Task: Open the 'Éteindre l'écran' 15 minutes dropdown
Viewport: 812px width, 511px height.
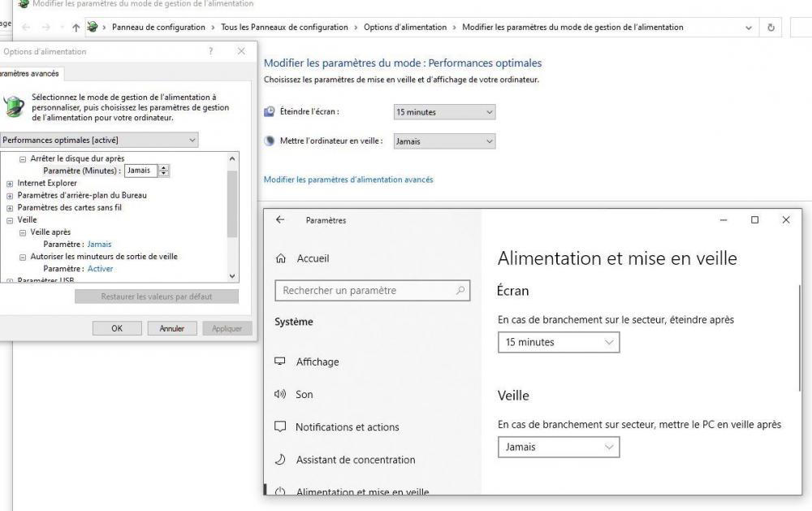Action: pos(444,112)
